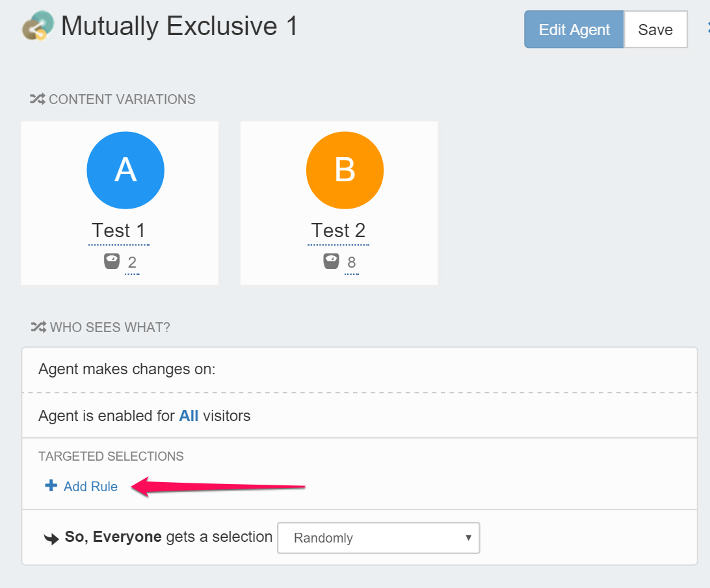The width and height of the screenshot is (710, 588).
Task: Click the Content Variations heading
Action: pyautogui.click(x=122, y=99)
